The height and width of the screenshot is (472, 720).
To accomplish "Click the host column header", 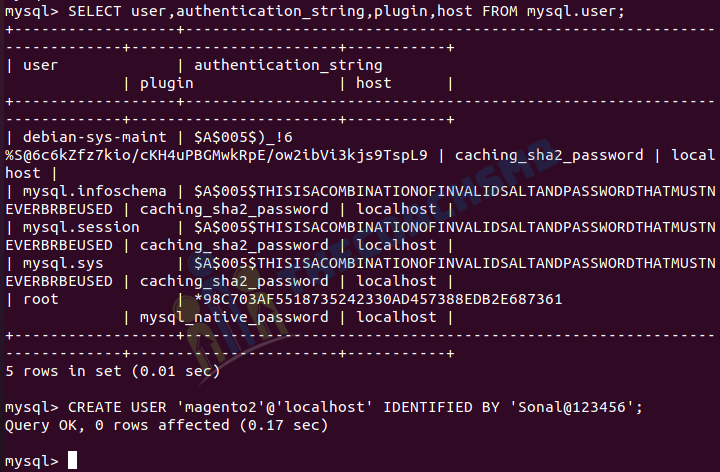I will pos(374,83).
